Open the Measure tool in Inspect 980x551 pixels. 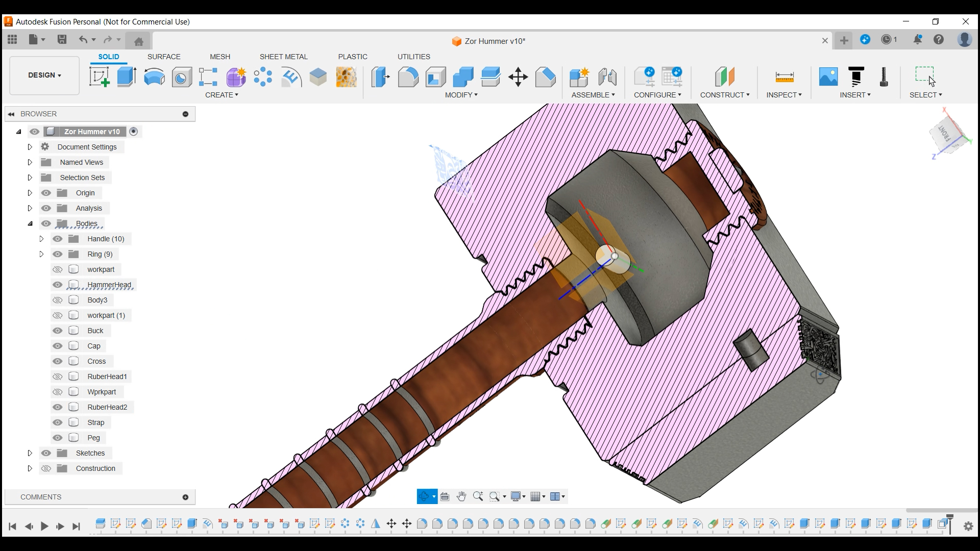(x=785, y=77)
